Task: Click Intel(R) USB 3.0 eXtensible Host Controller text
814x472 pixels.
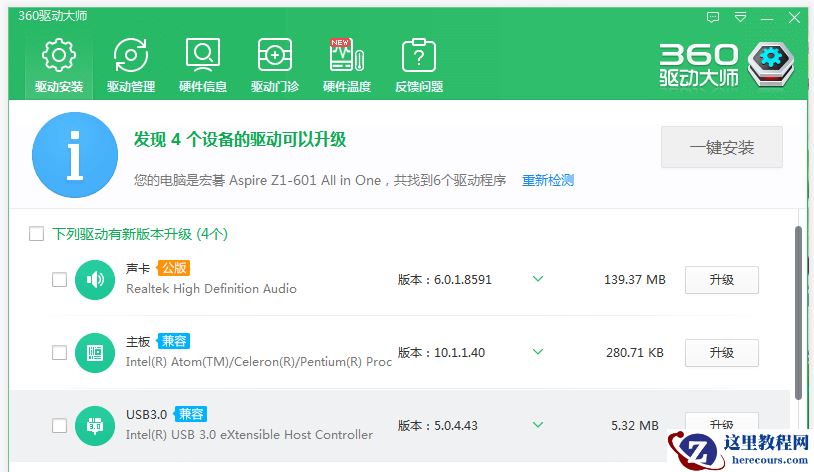Action: point(249,435)
